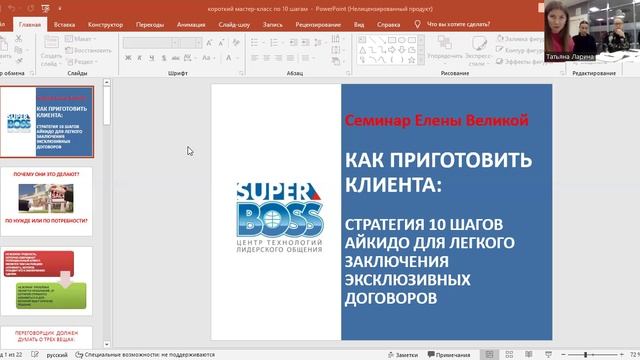Click the slide panel scroll-down arrow
The height and width of the screenshot is (360, 640).
107,344
